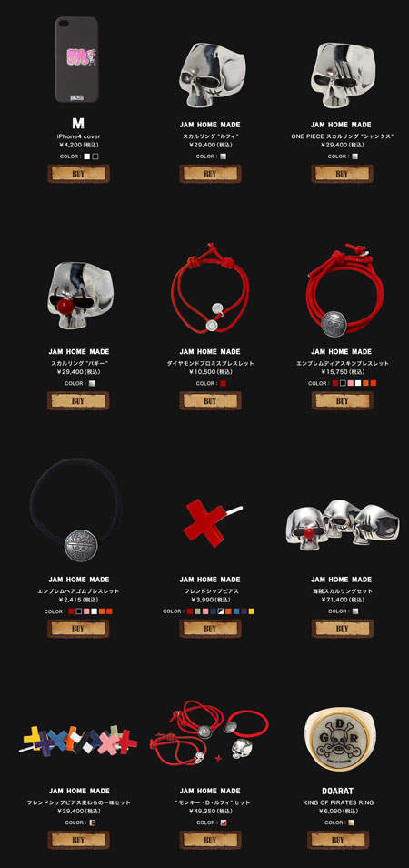Choose the red swatch for diamond promise bracelet

coord(224,383)
